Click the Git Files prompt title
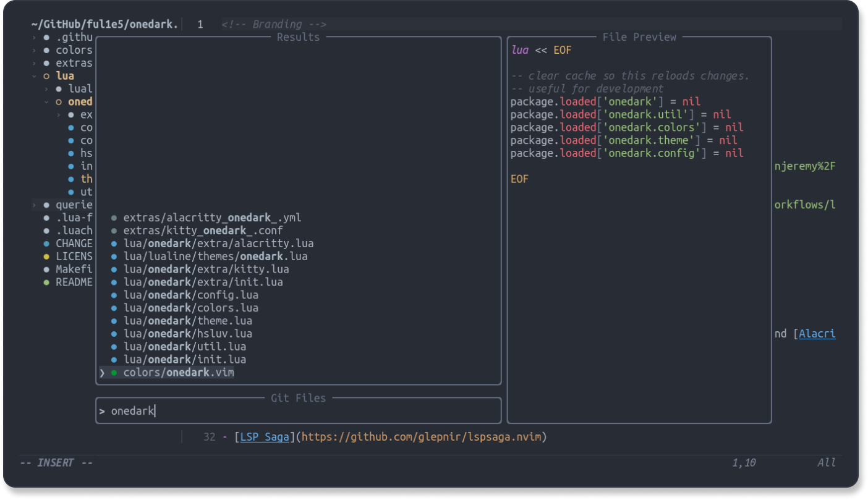The width and height of the screenshot is (868, 500). click(x=298, y=398)
